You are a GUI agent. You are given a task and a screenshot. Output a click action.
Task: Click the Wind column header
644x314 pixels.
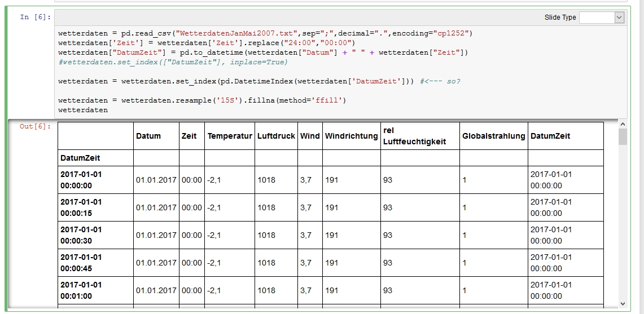[310, 136]
